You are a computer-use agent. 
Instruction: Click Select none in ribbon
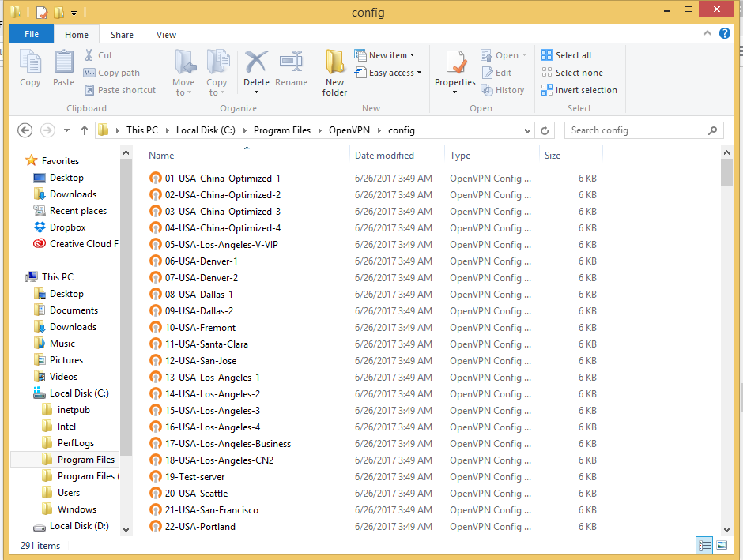(572, 73)
